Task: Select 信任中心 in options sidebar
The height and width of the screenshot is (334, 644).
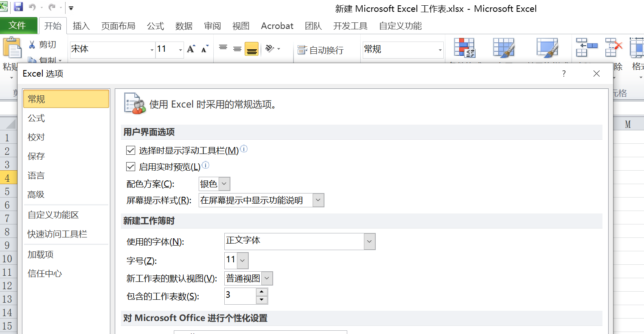Action: 66,274
